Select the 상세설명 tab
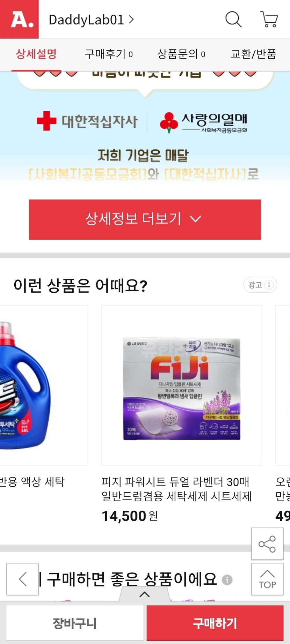 click(x=36, y=54)
